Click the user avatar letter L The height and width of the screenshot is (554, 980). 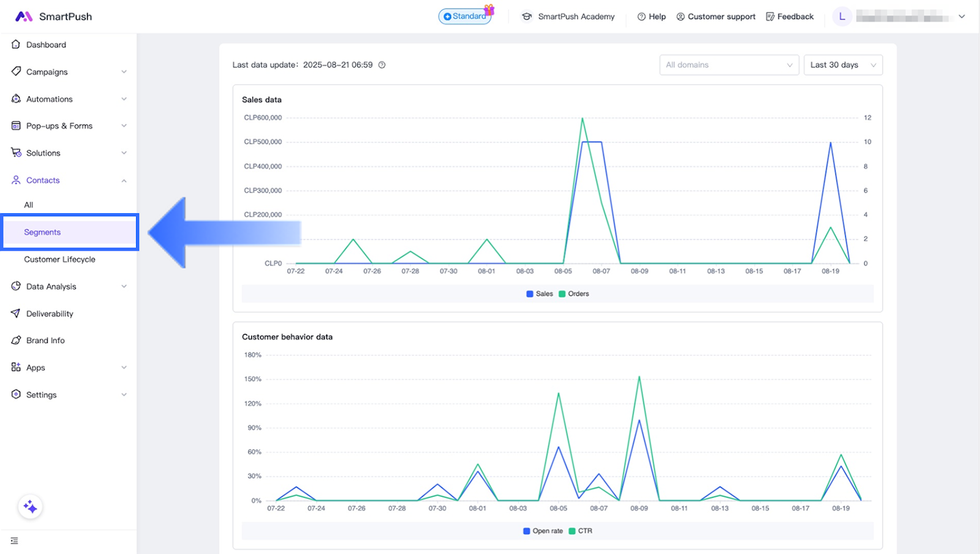click(x=842, y=17)
